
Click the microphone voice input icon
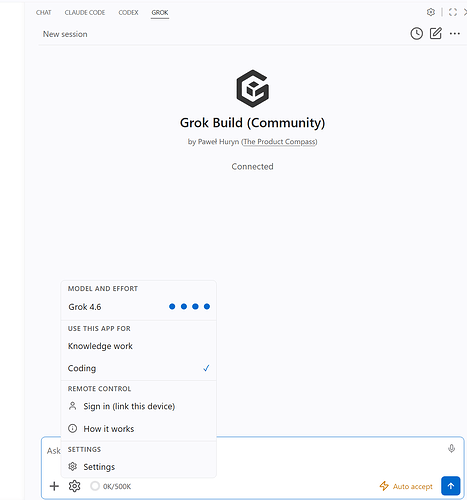[x=451, y=449]
